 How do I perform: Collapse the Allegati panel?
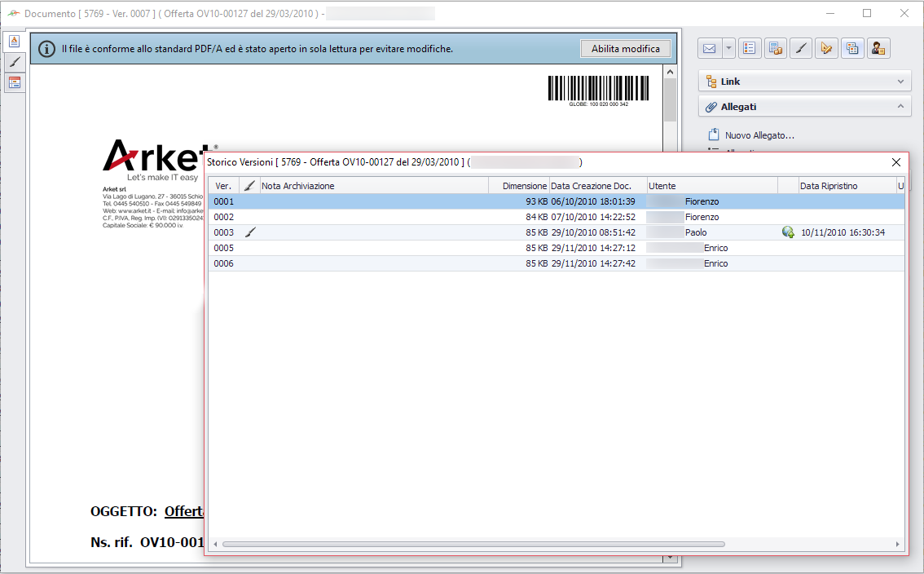point(900,106)
